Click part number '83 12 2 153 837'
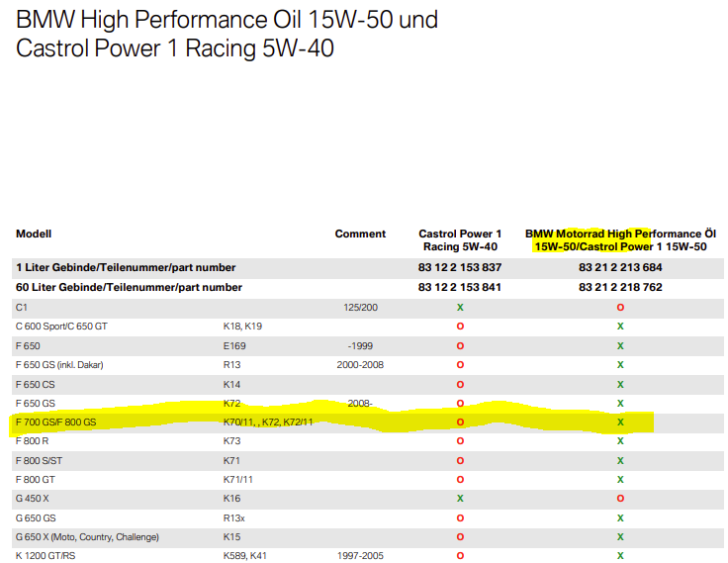728x563 pixels. (460, 267)
